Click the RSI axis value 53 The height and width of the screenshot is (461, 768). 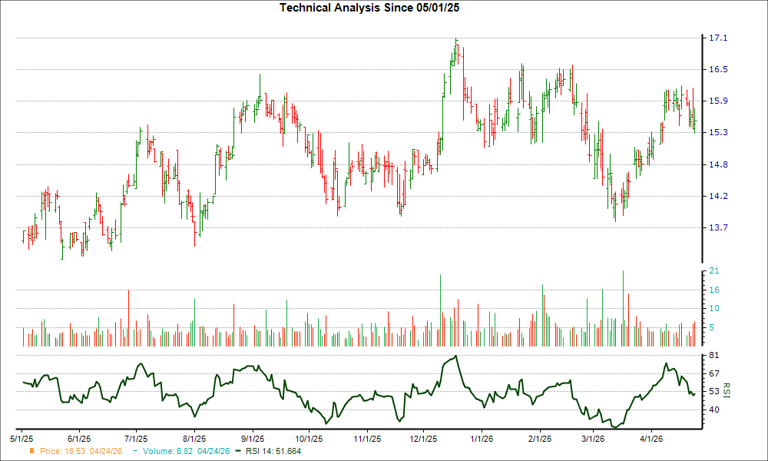click(x=715, y=391)
